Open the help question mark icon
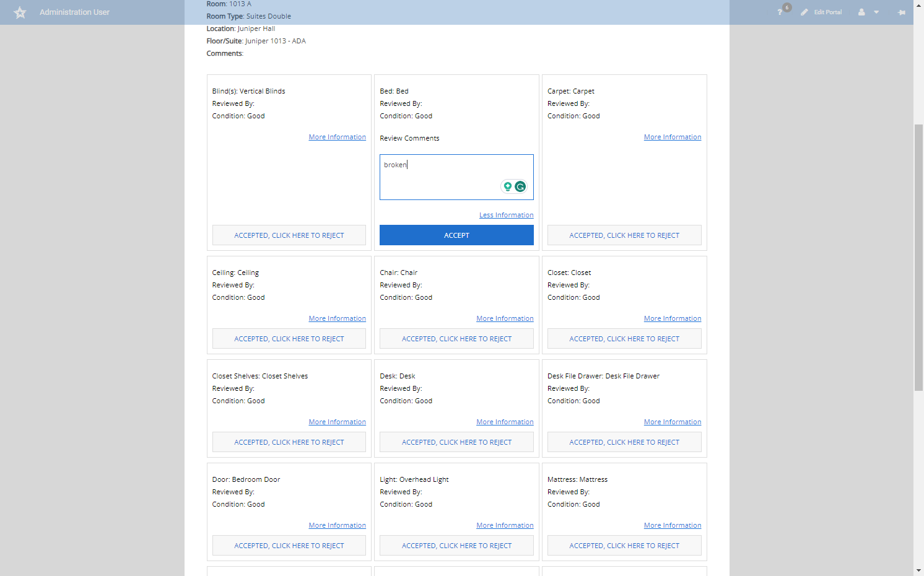The height and width of the screenshot is (576, 924). click(780, 12)
